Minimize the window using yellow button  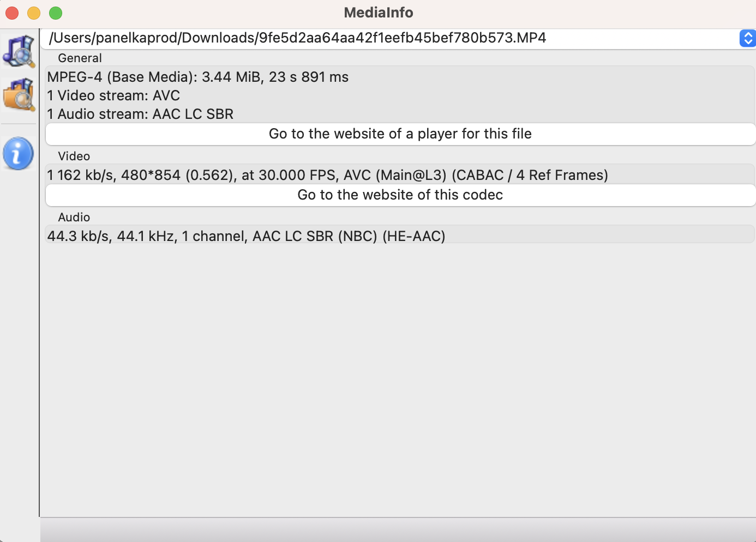coord(34,13)
